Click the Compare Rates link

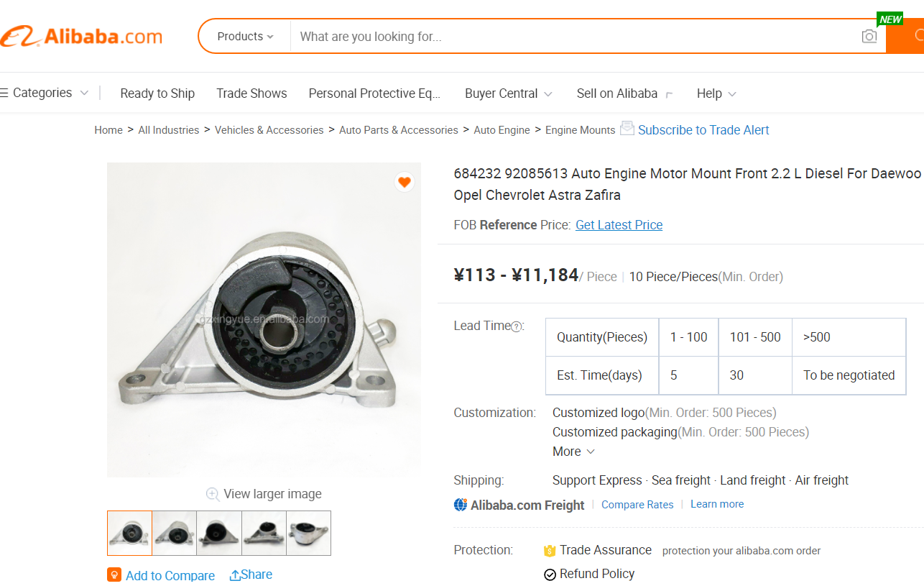(x=637, y=505)
